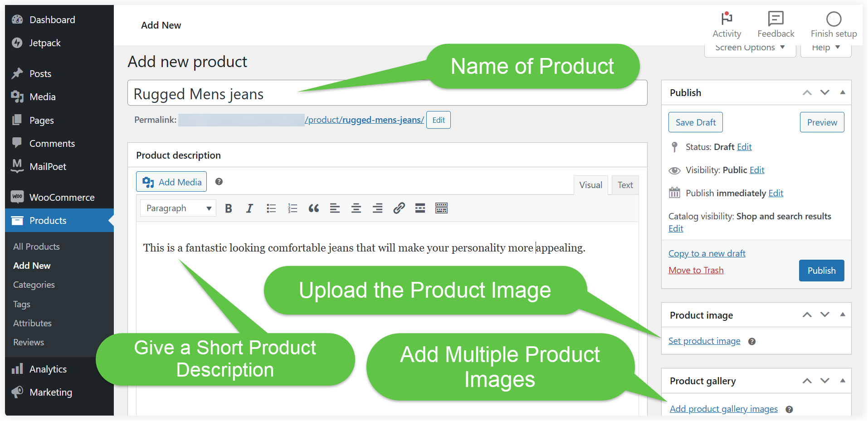Screen dimensions: 868x421
Task: Move Publish panel up
Action: pos(807,93)
